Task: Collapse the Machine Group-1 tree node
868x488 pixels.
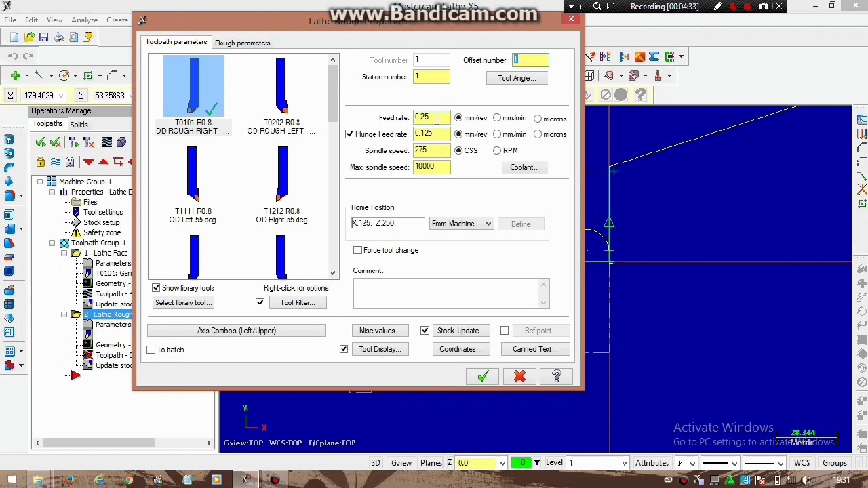Action: click(40, 182)
